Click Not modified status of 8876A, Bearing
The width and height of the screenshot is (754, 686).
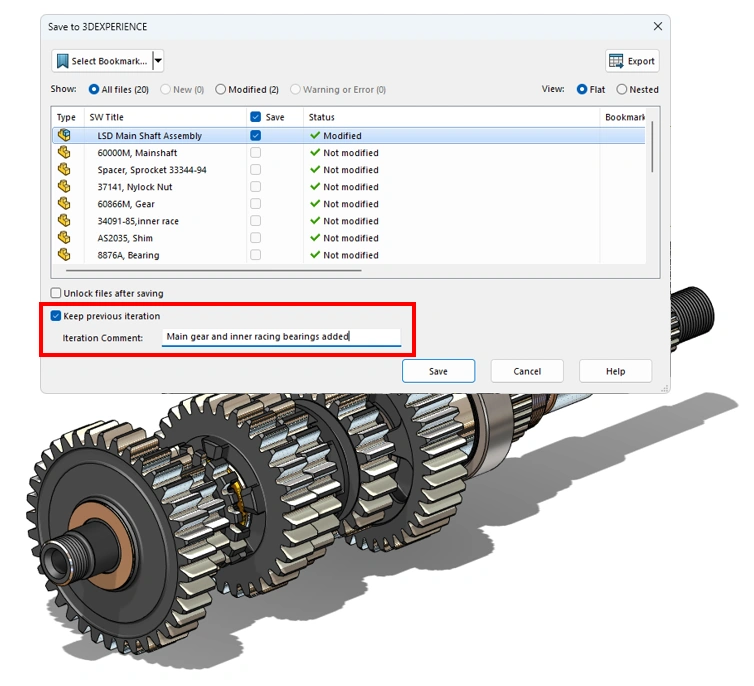click(x=351, y=255)
